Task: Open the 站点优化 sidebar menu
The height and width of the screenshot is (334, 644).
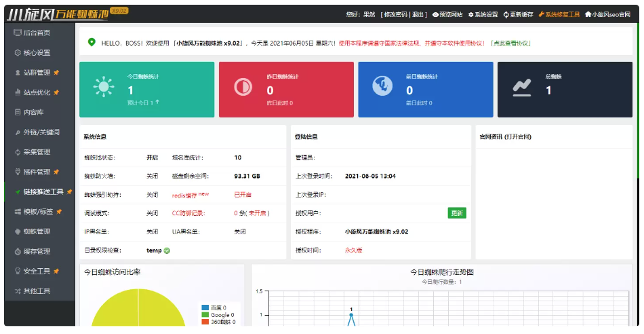Action: [x=40, y=92]
